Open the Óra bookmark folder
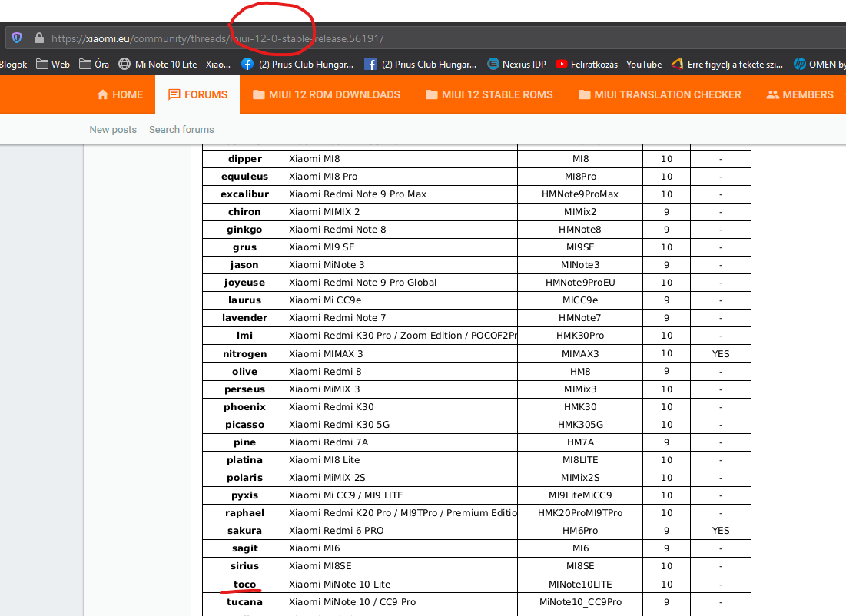Viewport: 846px width, 616px height. pos(94,65)
